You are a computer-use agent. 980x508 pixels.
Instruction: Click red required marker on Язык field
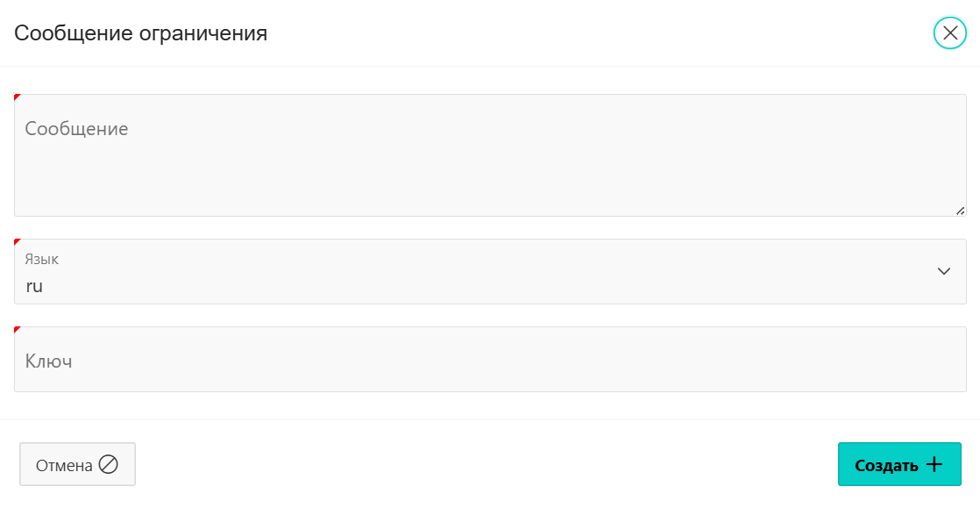point(17,241)
